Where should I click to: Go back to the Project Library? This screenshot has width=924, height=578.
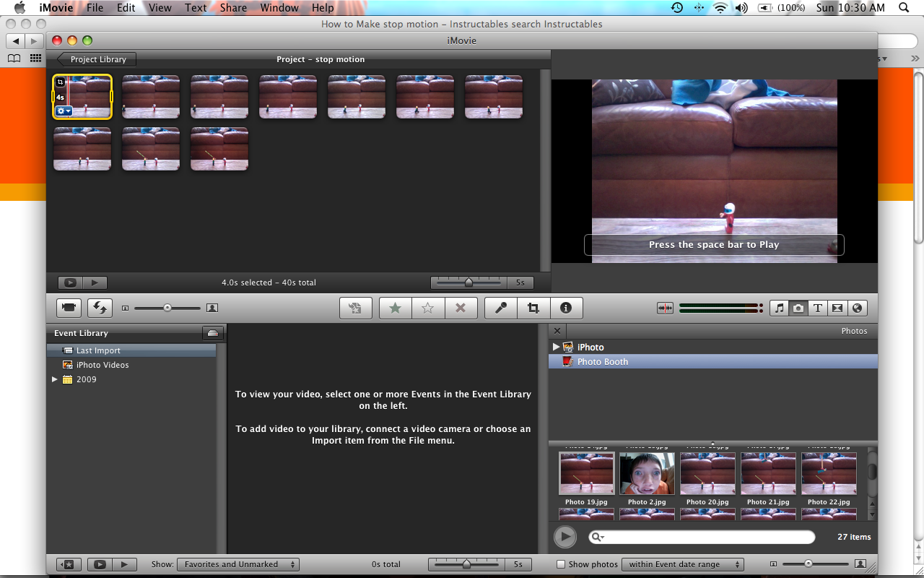[x=97, y=59]
